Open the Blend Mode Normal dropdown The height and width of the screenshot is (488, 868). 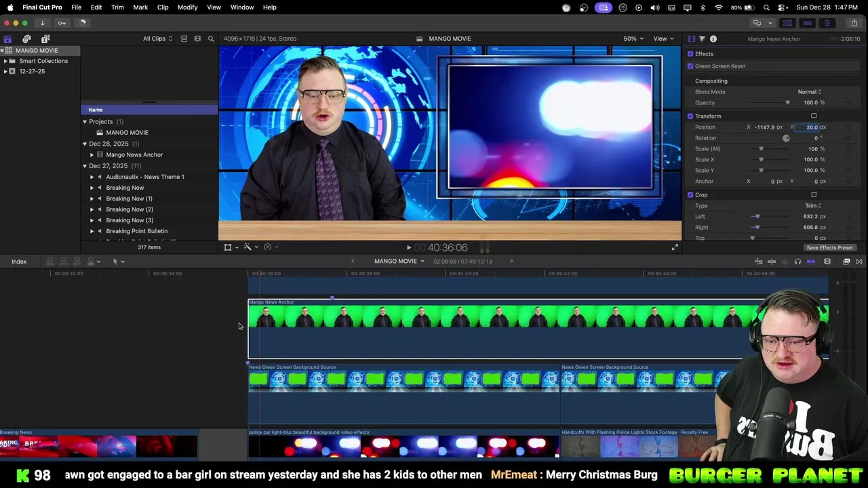[x=810, y=91]
